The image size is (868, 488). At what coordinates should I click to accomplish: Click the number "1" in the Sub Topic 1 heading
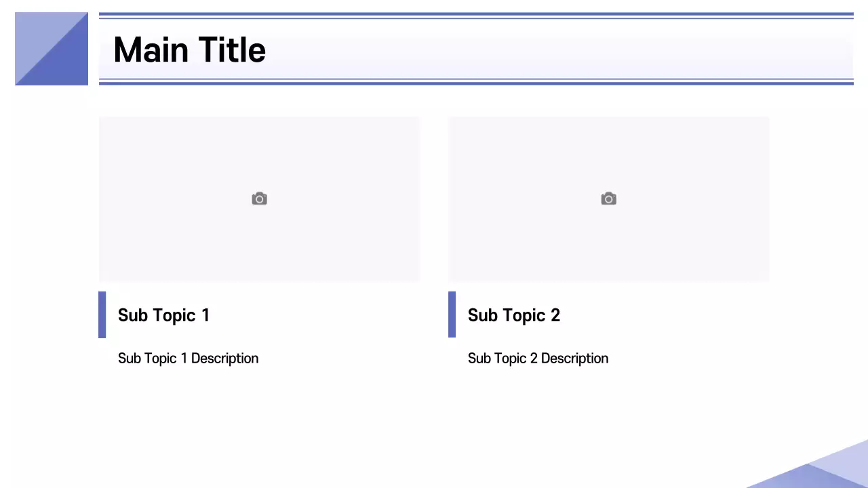[x=205, y=315]
